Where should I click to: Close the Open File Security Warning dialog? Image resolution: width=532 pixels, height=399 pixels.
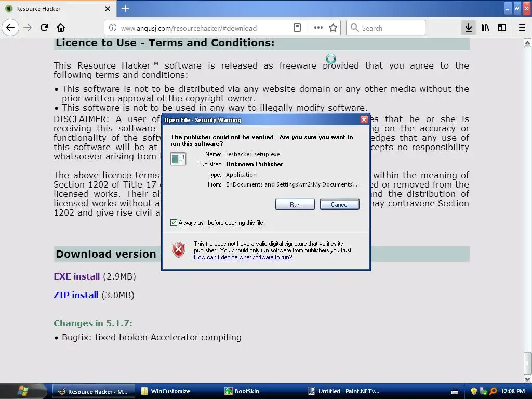pos(364,119)
